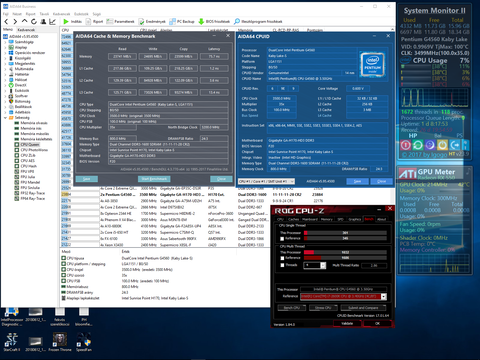Click Save in the AIDA64 CPUID window

[x=357, y=181]
